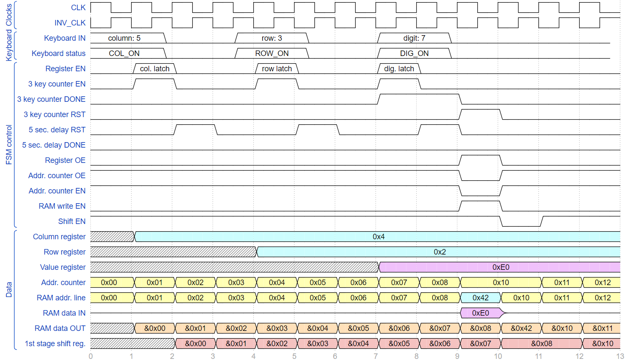Select the 0x4 Column register value bar
The height and width of the screenshot is (364, 633).
tap(377, 237)
